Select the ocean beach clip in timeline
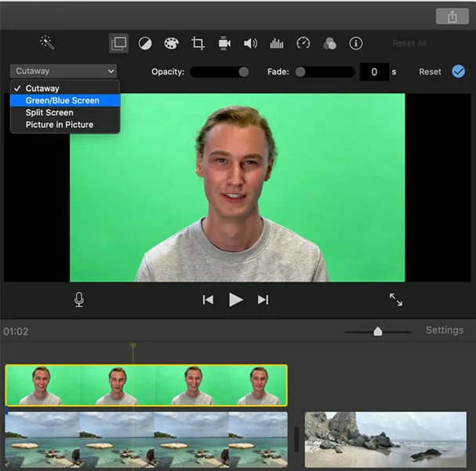 click(x=147, y=440)
